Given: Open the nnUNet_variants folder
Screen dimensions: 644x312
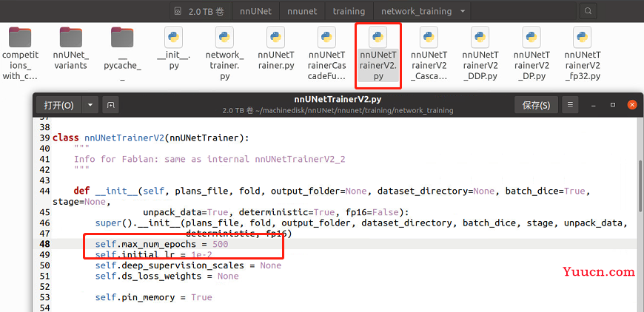Looking at the screenshot, I should 70,37.
